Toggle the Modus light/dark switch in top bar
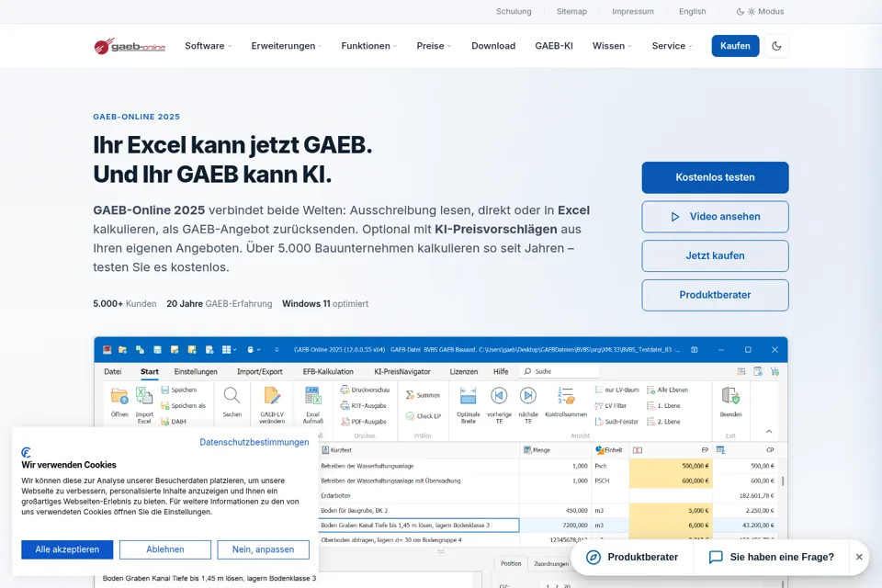882x588 pixels. click(x=760, y=11)
